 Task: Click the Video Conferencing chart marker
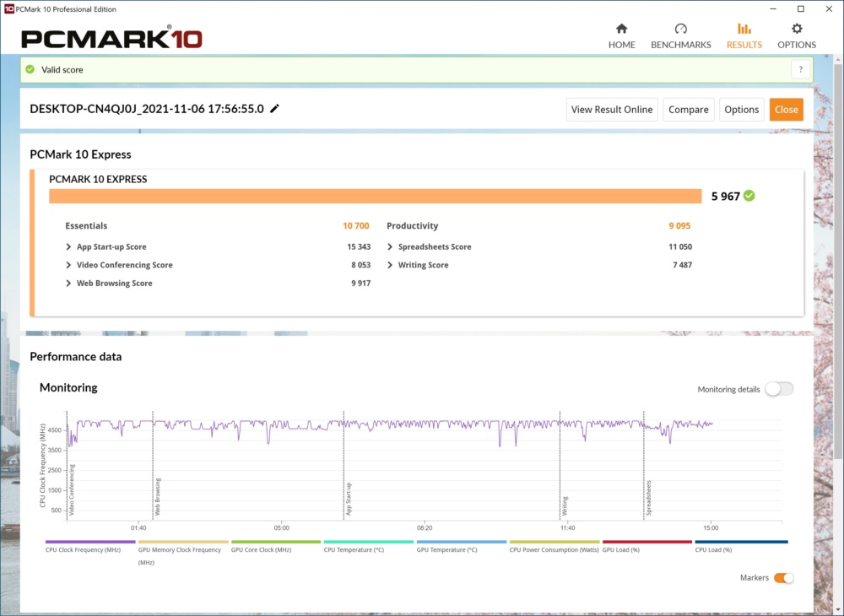[x=72, y=489]
